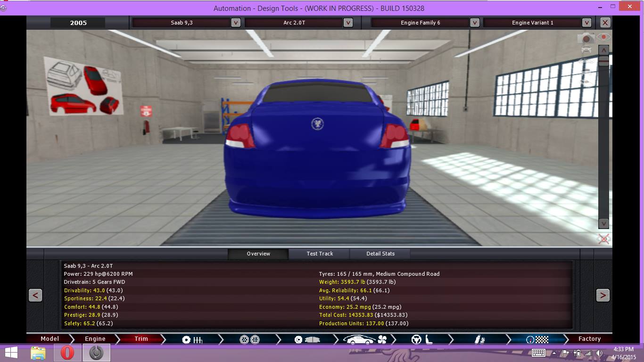Open the test results checkered flag step
Viewport: 644px width, 362px height.
[537, 339]
